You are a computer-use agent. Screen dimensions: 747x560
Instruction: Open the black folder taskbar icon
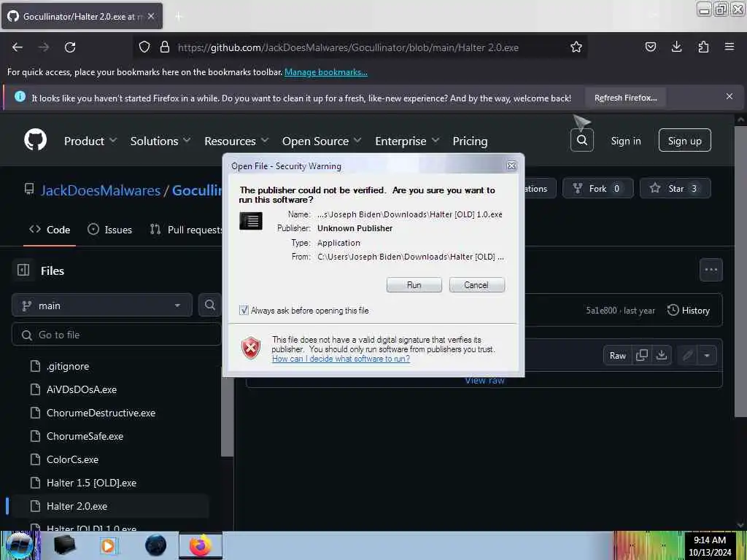tap(64, 545)
